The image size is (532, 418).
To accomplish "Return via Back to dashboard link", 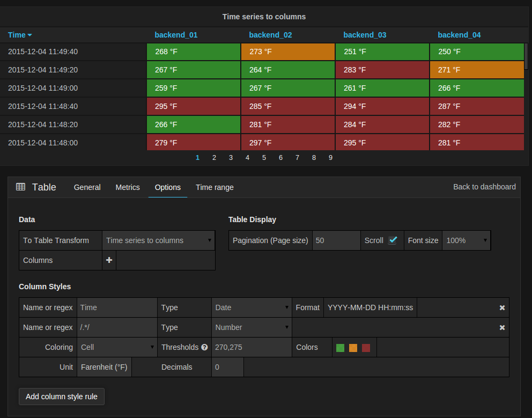I will [484, 187].
